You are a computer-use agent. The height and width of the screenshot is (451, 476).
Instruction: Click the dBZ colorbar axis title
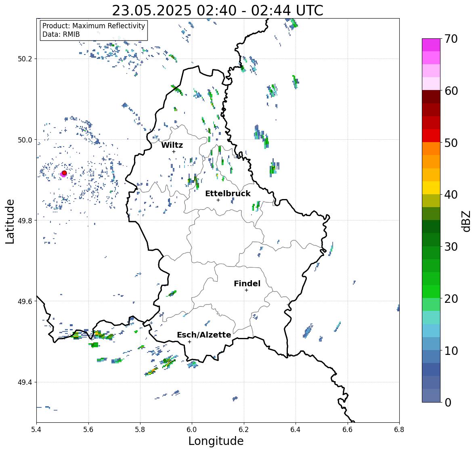click(467, 221)
